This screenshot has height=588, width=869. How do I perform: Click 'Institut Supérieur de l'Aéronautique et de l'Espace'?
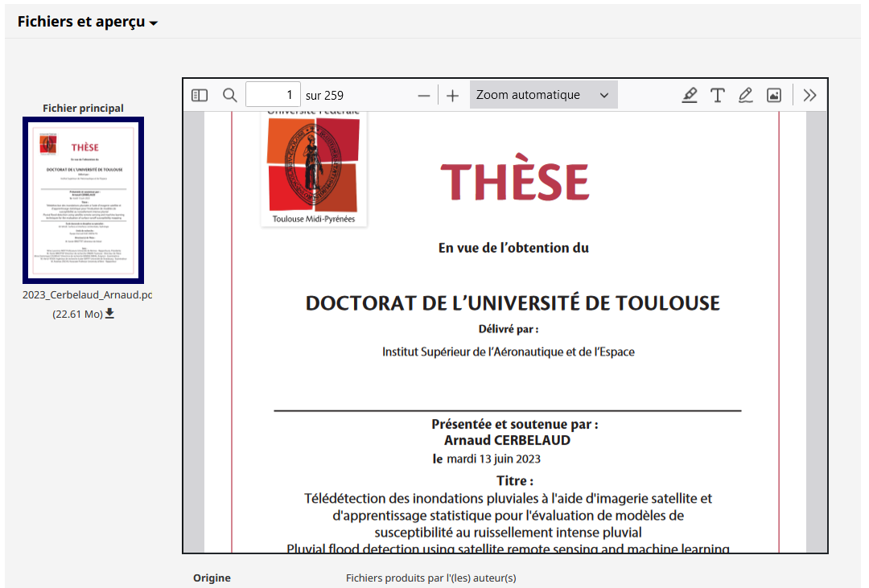(x=509, y=352)
